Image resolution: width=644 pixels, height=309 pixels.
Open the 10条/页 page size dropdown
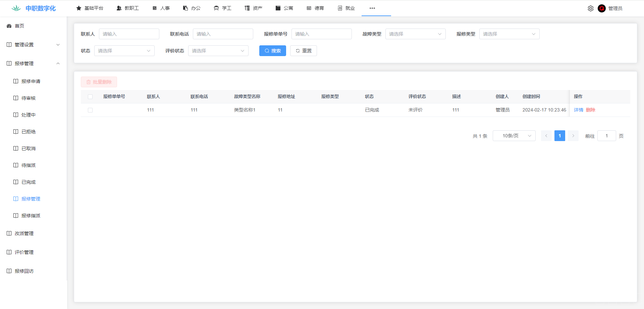(x=514, y=136)
